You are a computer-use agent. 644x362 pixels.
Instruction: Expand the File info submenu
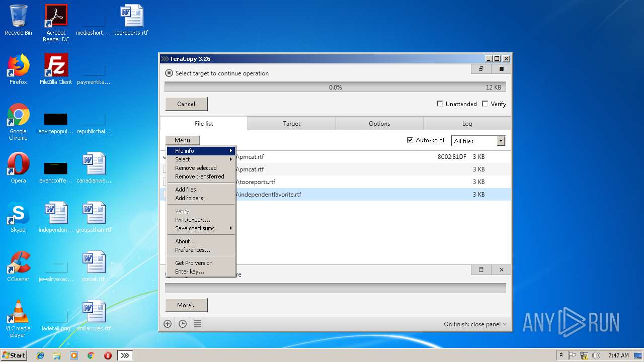coord(201,151)
